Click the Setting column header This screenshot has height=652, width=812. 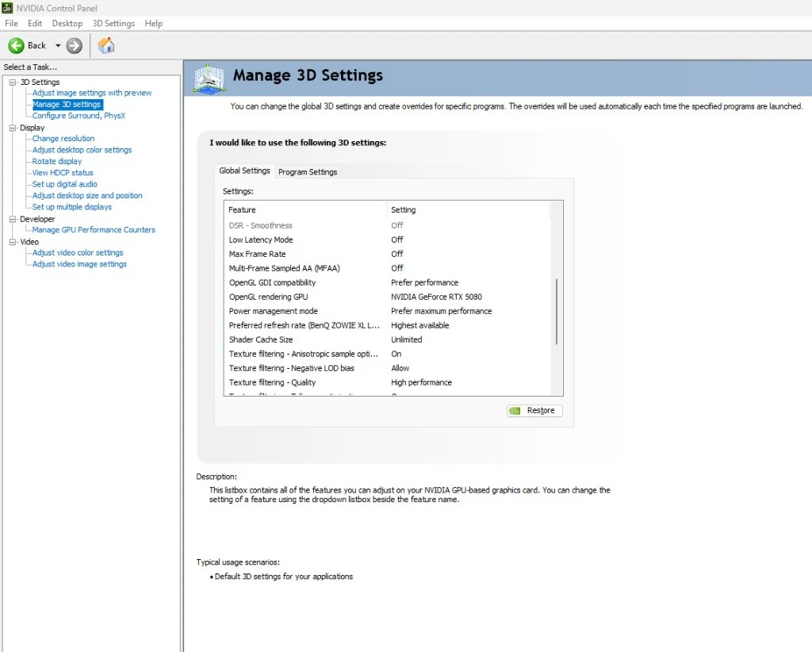click(468, 209)
